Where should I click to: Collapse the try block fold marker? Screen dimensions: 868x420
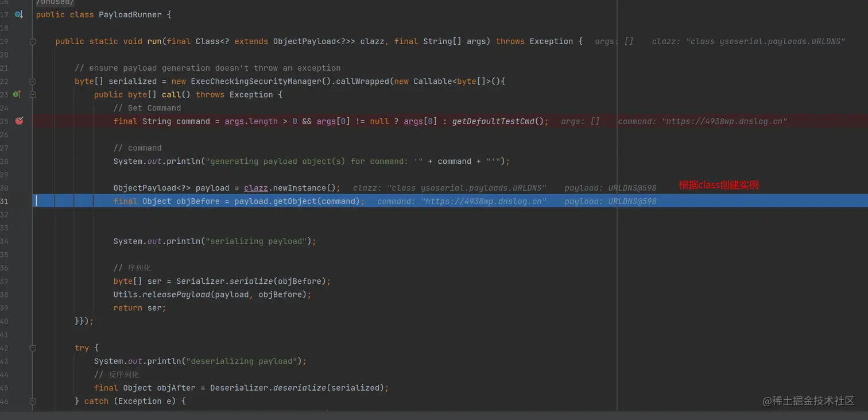coord(33,348)
